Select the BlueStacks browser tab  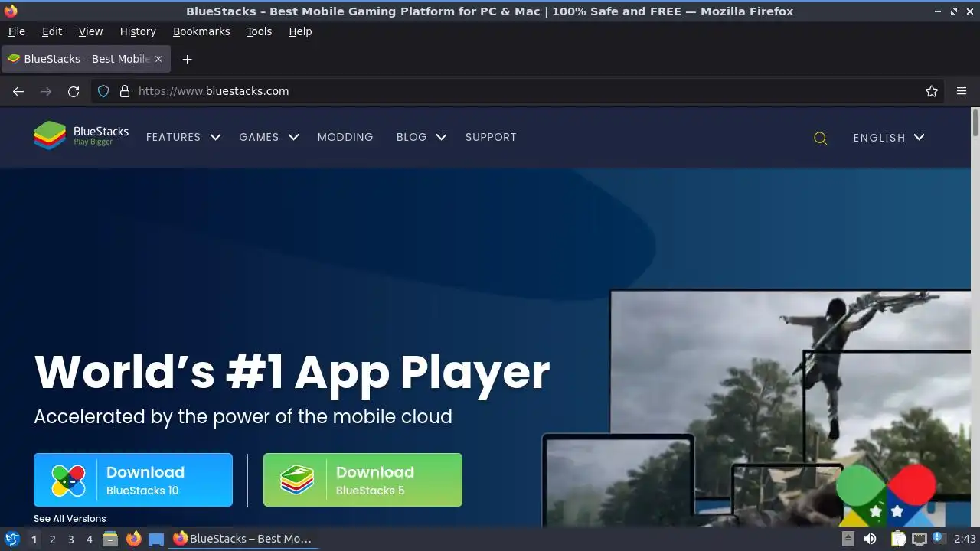(x=86, y=59)
